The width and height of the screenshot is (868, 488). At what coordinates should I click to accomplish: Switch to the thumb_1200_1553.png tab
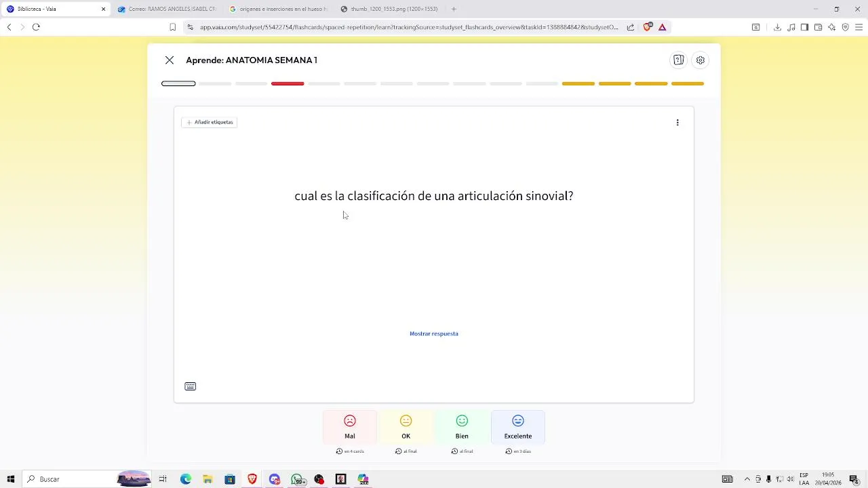pos(390,9)
